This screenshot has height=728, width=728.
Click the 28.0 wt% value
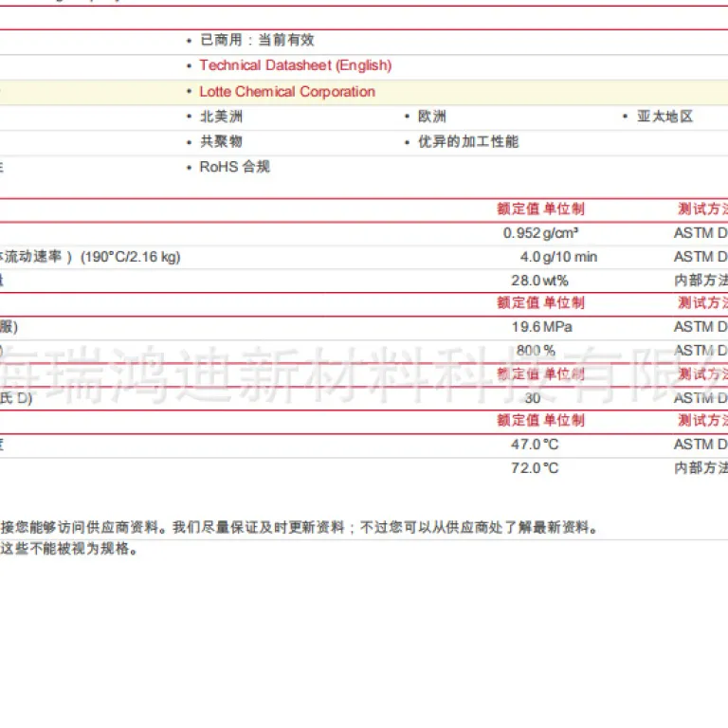539,281
